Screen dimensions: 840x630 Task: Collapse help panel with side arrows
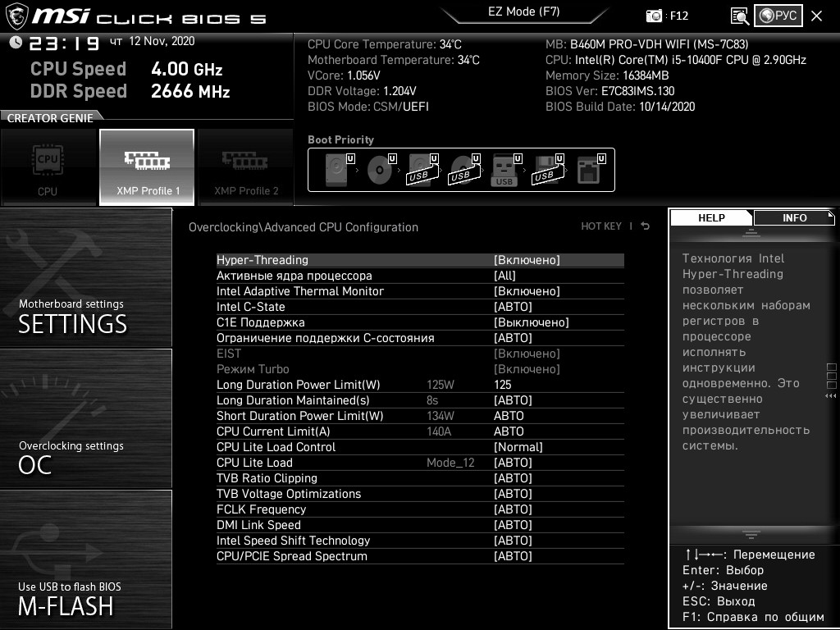(831, 396)
